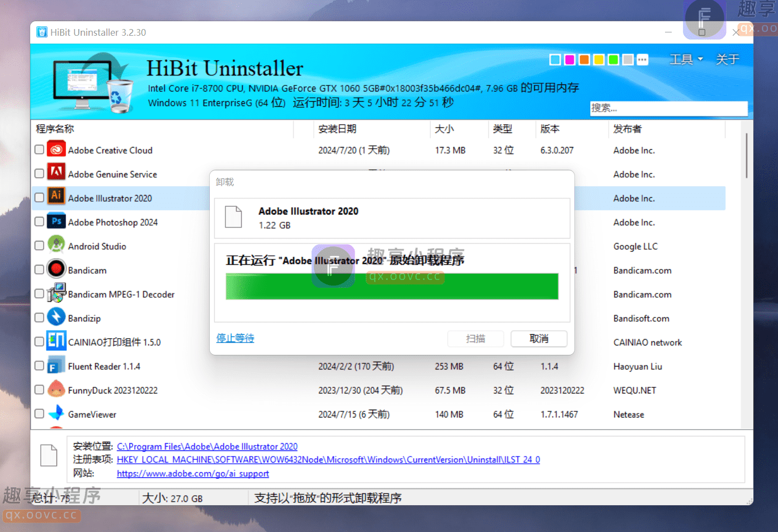Image resolution: width=778 pixels, height=532 pixels.
Task: Click the Bandicam red record icon
Action: tap(56, 269)
